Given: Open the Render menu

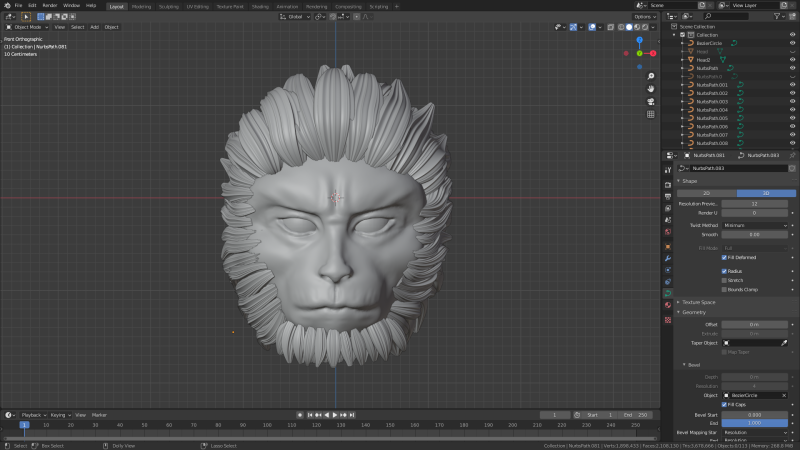Looking at the screenshot, I should 49,5.
